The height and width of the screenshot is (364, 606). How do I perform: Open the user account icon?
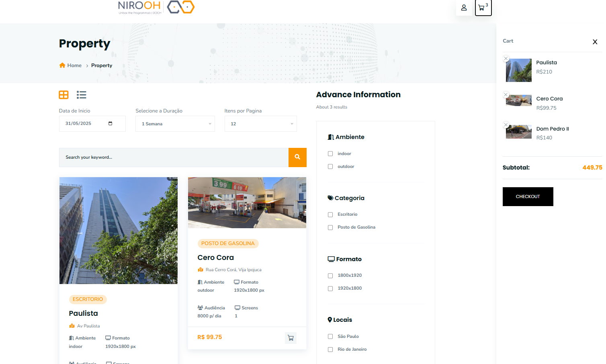pyautogui.click(x=464, y=8)
